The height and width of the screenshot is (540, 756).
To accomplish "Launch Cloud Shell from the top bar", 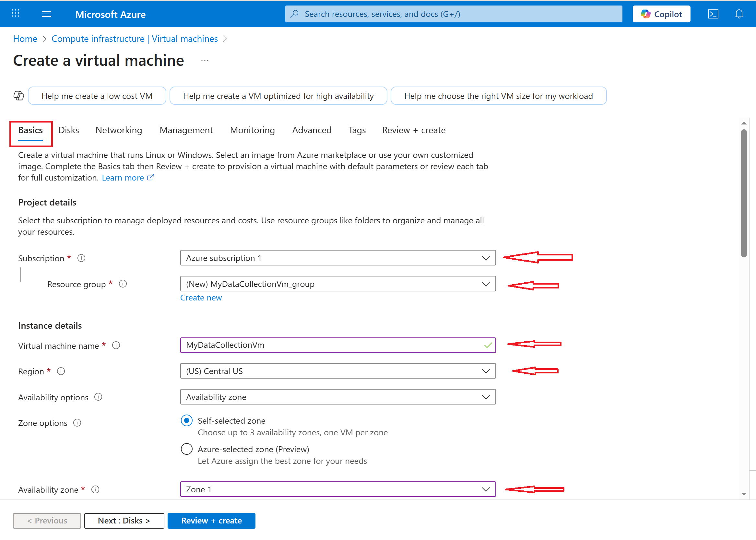I will point(713,14).
